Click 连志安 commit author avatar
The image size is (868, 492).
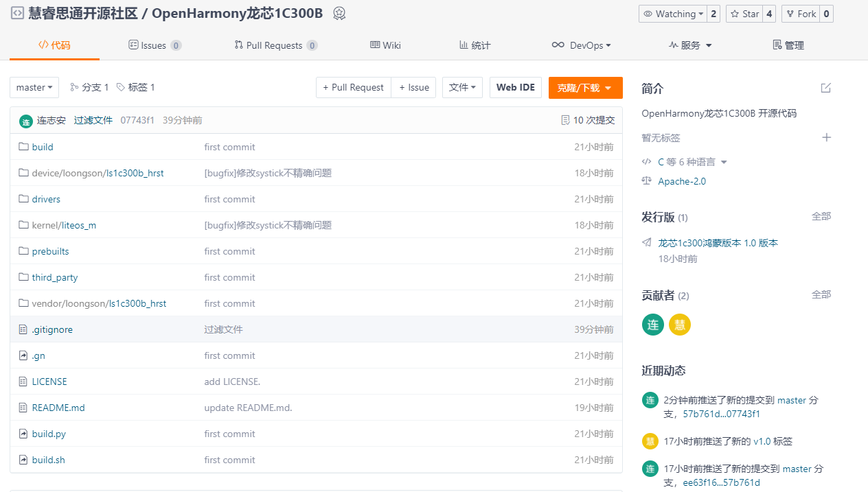click(x=26, y=121)
